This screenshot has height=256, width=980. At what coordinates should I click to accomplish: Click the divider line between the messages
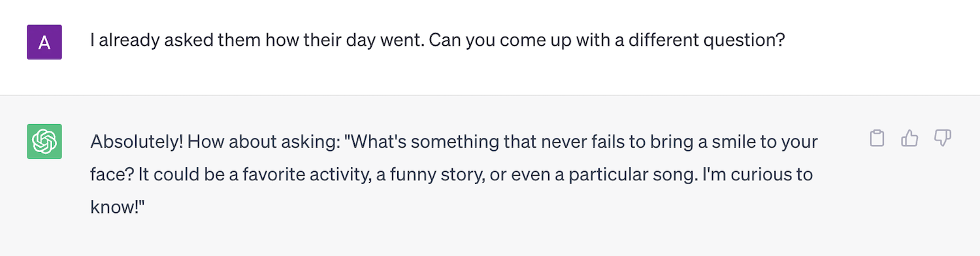pos(490,95)
